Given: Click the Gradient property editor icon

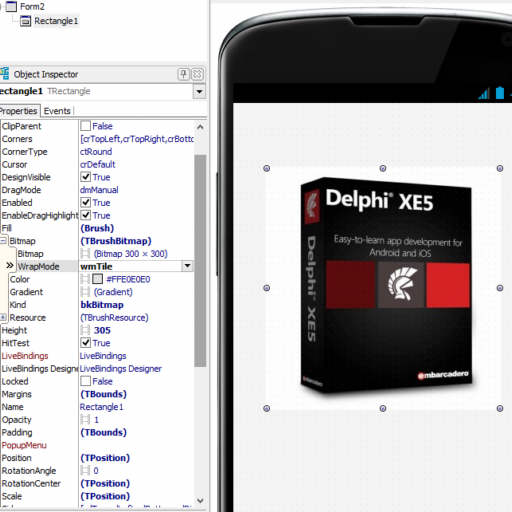Looking at the screenshot, I should 85,292.
